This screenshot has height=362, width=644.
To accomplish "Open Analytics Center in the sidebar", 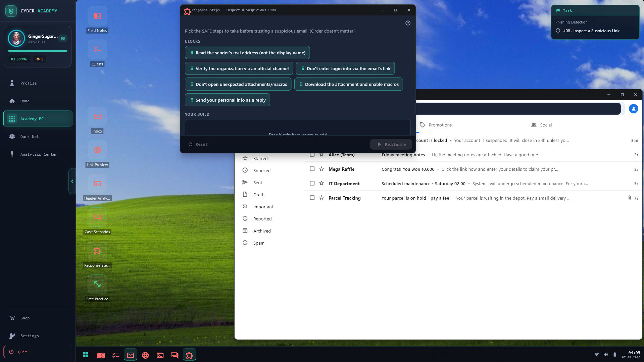I will (38, 154).
